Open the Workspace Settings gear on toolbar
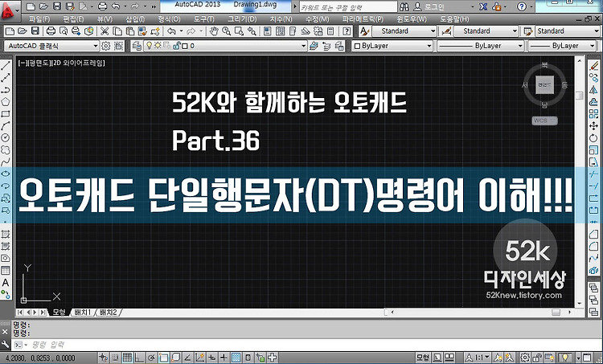603x364 pixels. (x=105, y=46)
